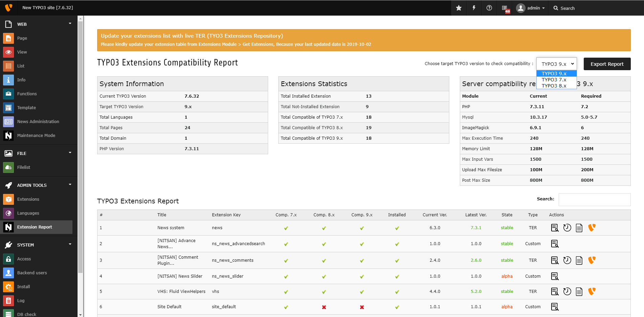Click the View module eye icon

pyautogui.click(x=8, y=52)
